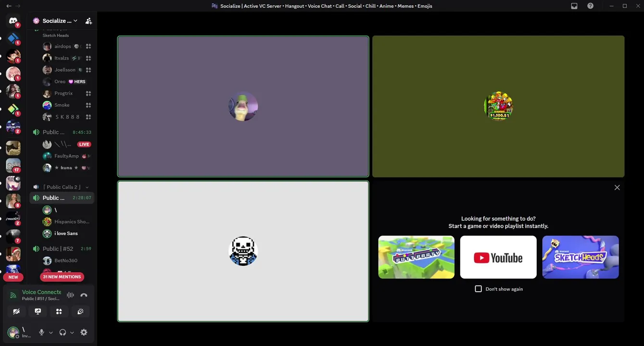This screenshot has height=346, width=644.
Task: Click the activity icon next to Smoke
Action: (88, 105)
